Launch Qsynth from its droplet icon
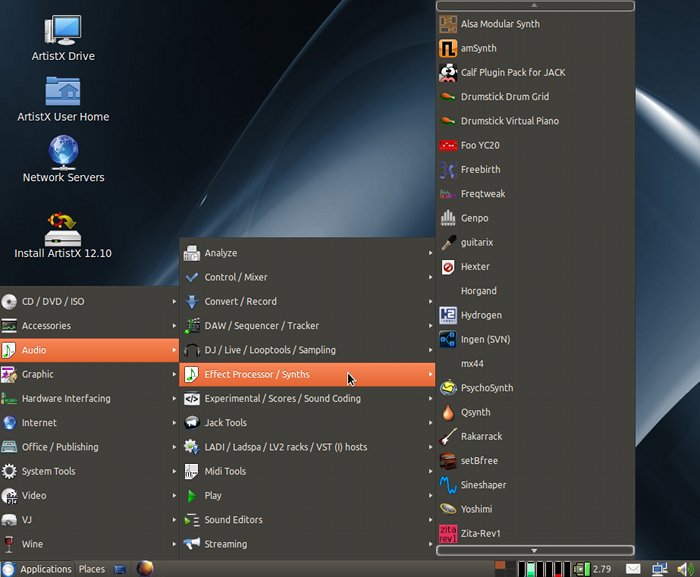Image resolution: width=700 pixels, height=577 pixels. tap(448, 412)
